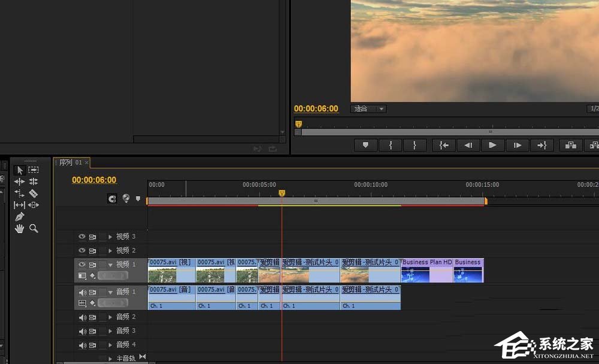Image resolution: width=599 pixels, height=364 pixels.
Task: Mute the 音频 2 track speaker
Action: click(82, 317)
